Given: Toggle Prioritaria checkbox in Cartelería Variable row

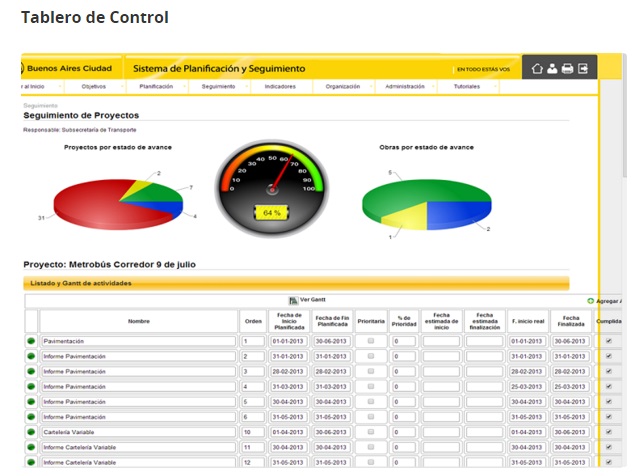Looking at the screenshot, I should [371, 432].
